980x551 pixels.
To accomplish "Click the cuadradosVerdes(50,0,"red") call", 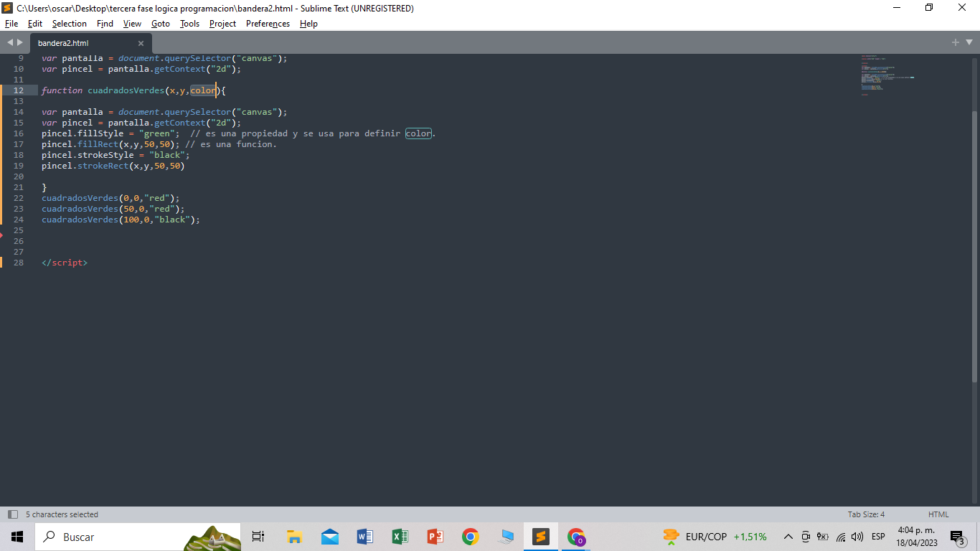I will [x=113, y=209].
